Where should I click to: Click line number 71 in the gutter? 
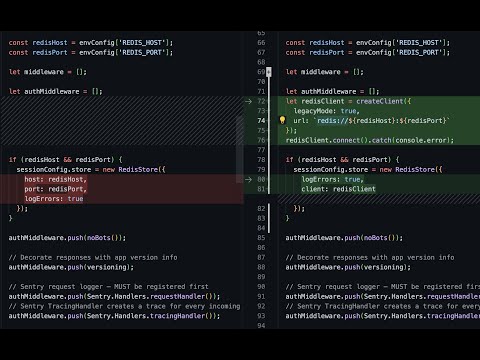261,91
